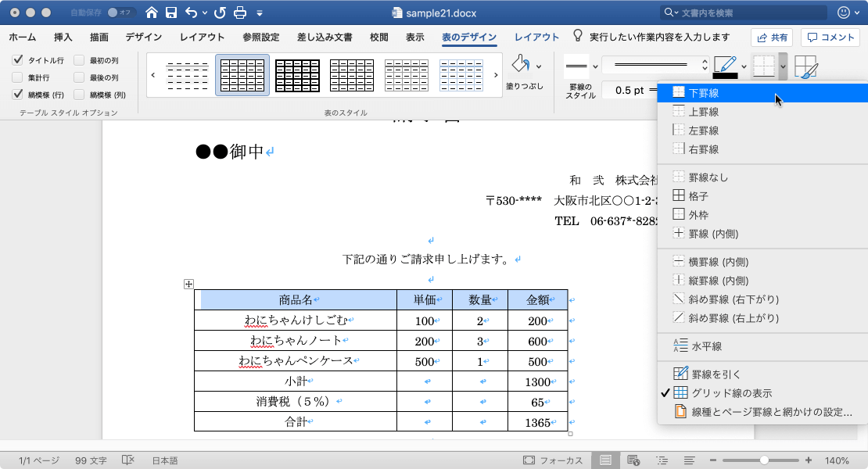This screenshot has width=868, height=469.
Task: Choose 横罫線 (内側) option
Action: pos(762,262)
